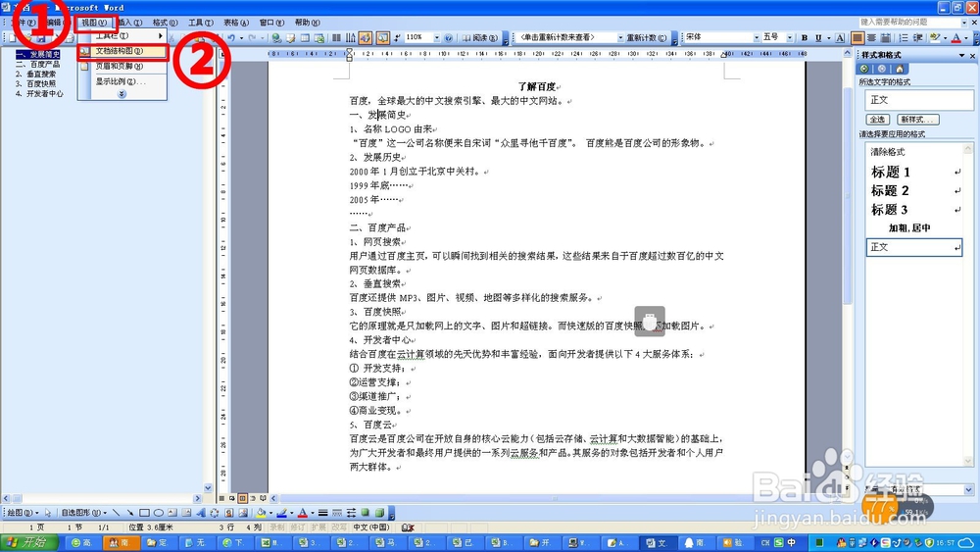Click the Shadow Style icon
This screenshot has height=552, width=980.
click(x=365, y=513)
